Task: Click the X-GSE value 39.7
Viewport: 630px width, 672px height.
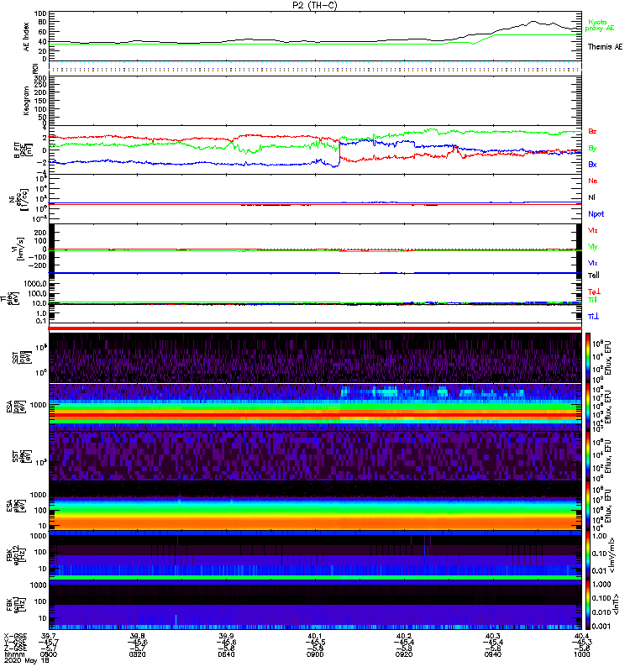Action: [49, 636]
